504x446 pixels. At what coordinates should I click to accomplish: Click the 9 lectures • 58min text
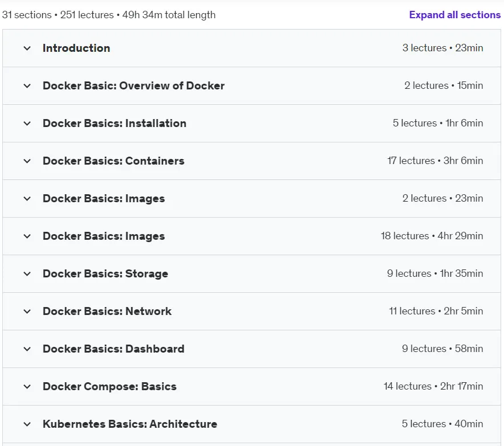pyautogui.click(x=442, y=349)
